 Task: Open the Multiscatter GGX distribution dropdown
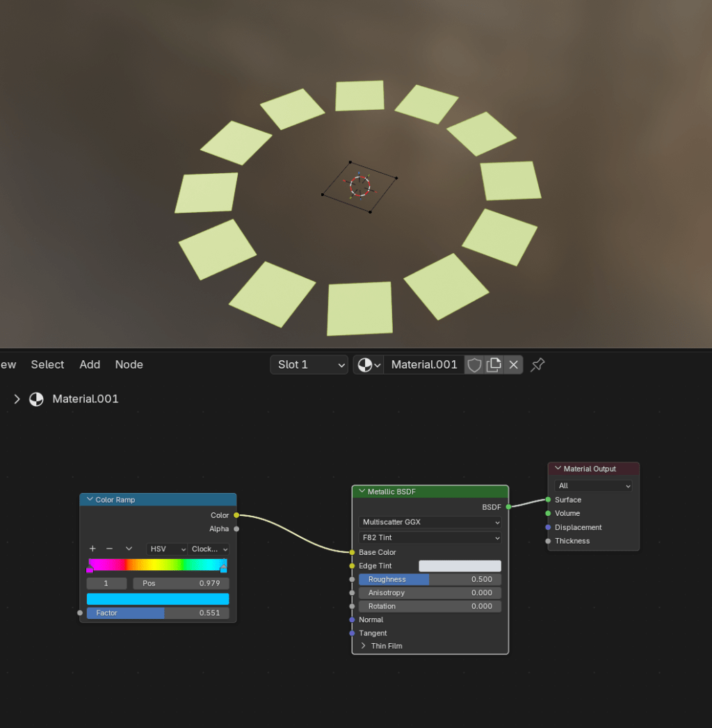[430, 522]
